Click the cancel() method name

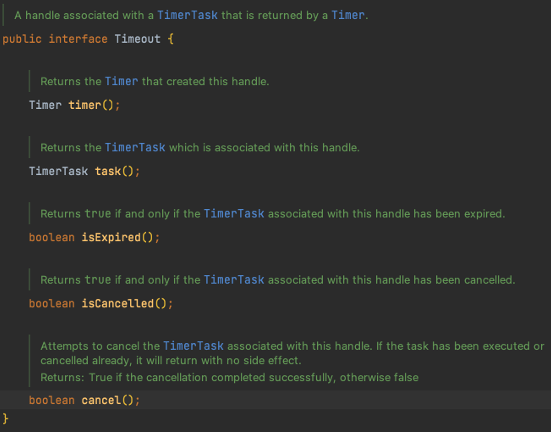101,400
